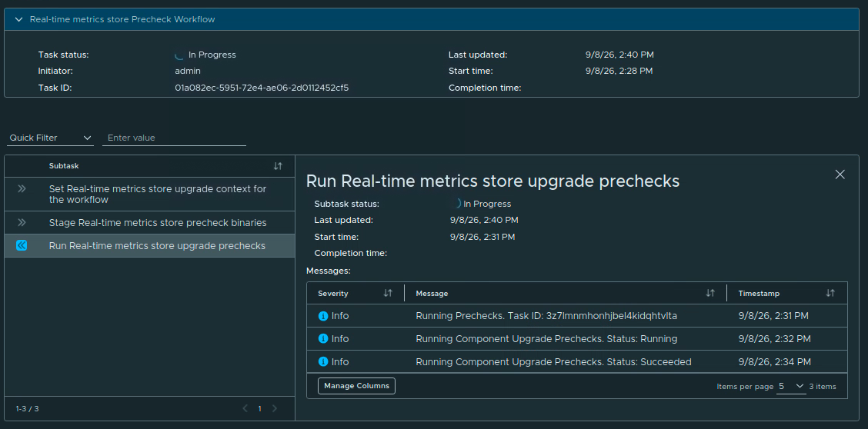Click the 2:32 PM timestamp cell

tap(774, 338)
